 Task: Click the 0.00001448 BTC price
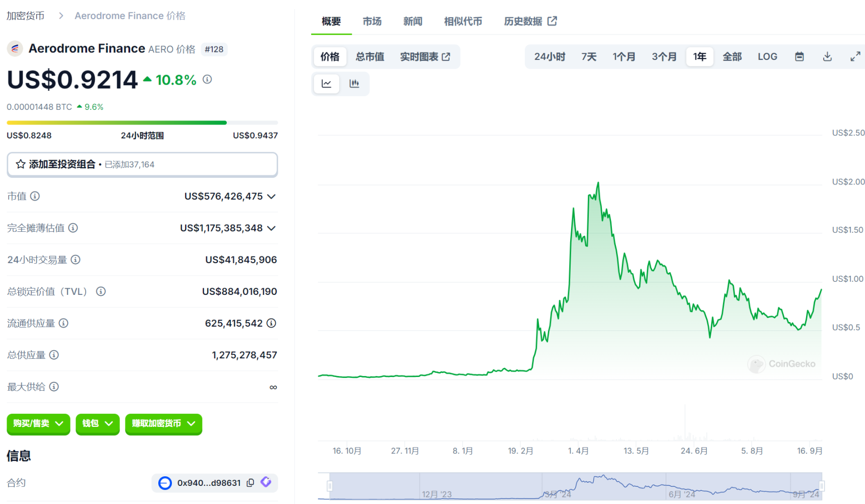(x=39, y=107)
